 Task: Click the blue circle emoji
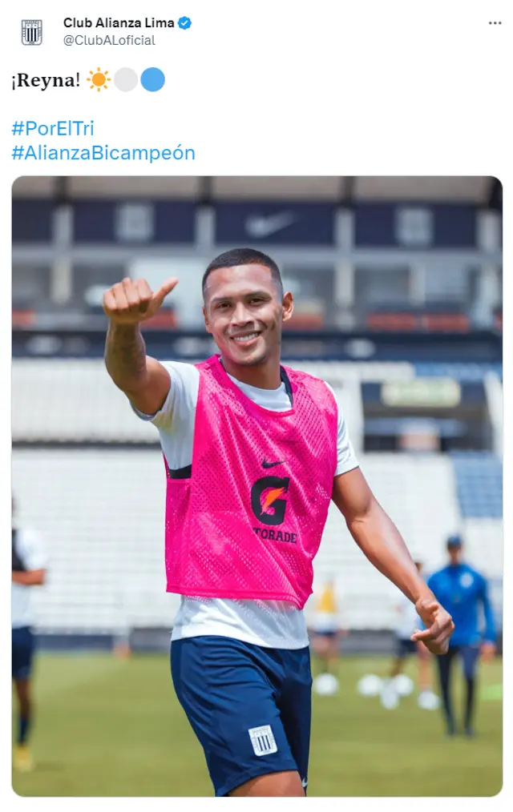pyautogui.click(x=152, y=80)
